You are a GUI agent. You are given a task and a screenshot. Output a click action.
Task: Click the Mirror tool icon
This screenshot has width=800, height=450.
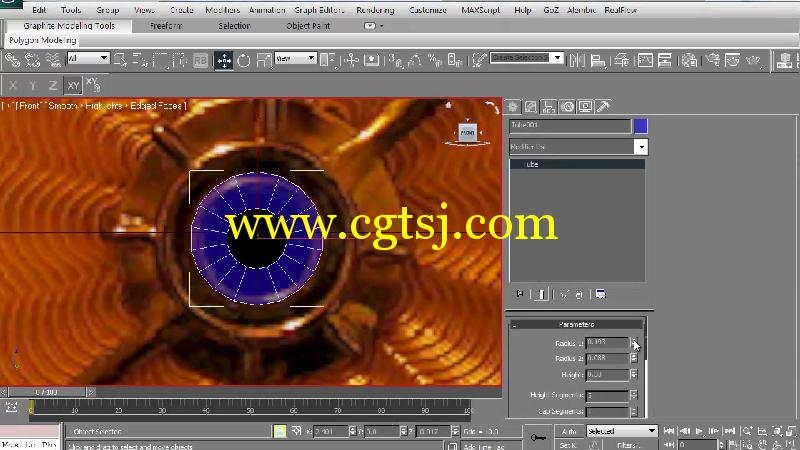tap(577, 60)
